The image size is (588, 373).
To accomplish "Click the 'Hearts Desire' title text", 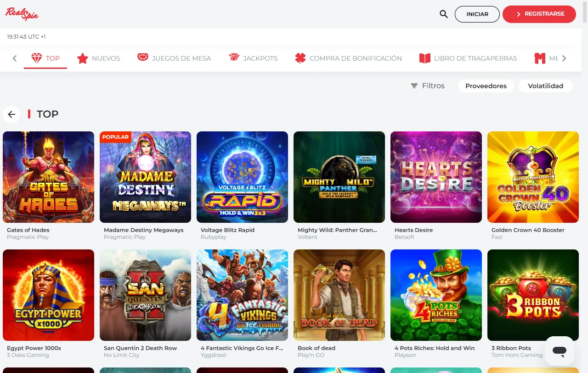I will (x=413, y=230).
